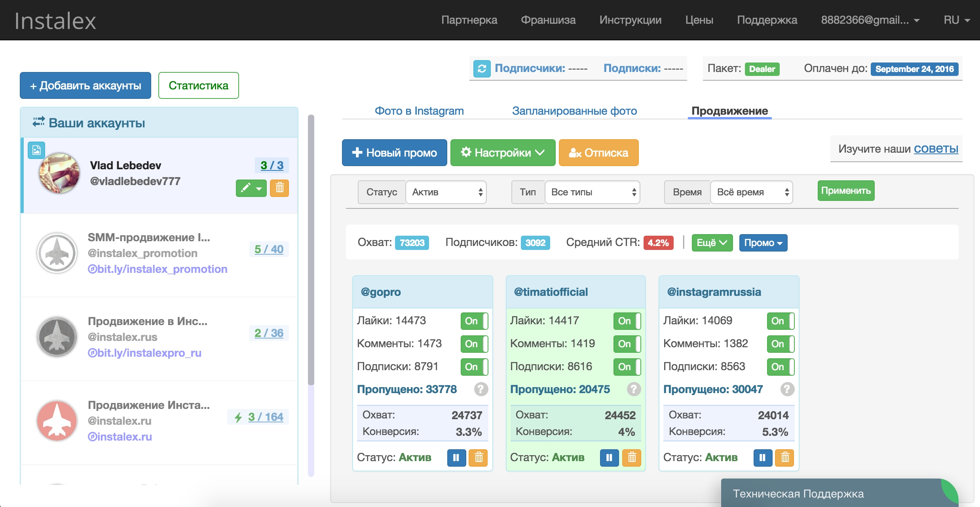The image size is (980, 507).
Task: Delete the @timatiofficial promo
Action: [632, 458]
